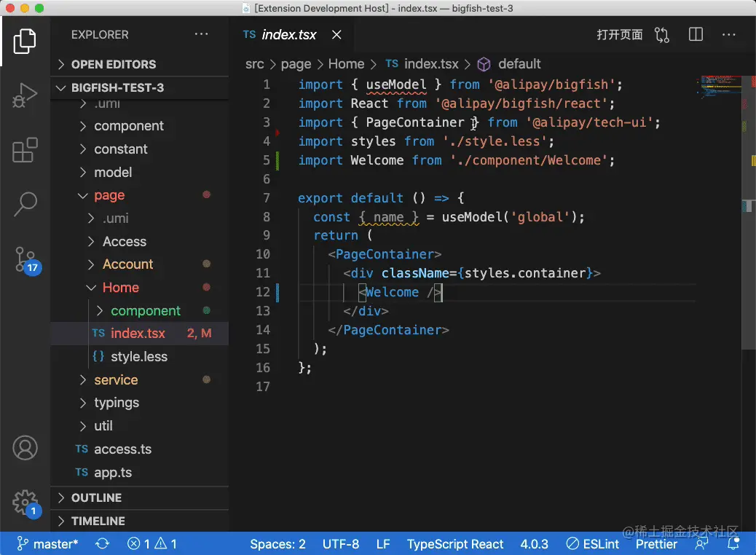Click the Explorer more actions ellipsis

point(201,34)
